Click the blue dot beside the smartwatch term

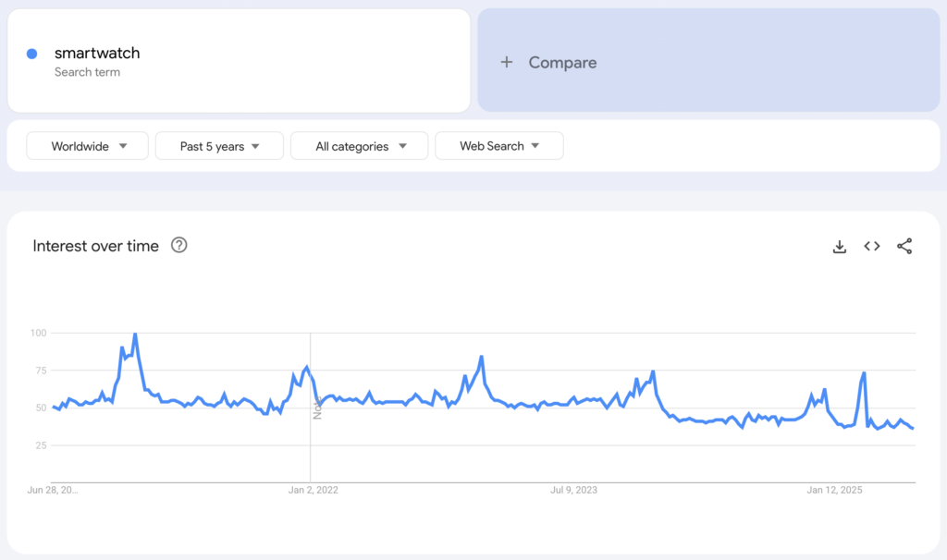tap(32, 54)
